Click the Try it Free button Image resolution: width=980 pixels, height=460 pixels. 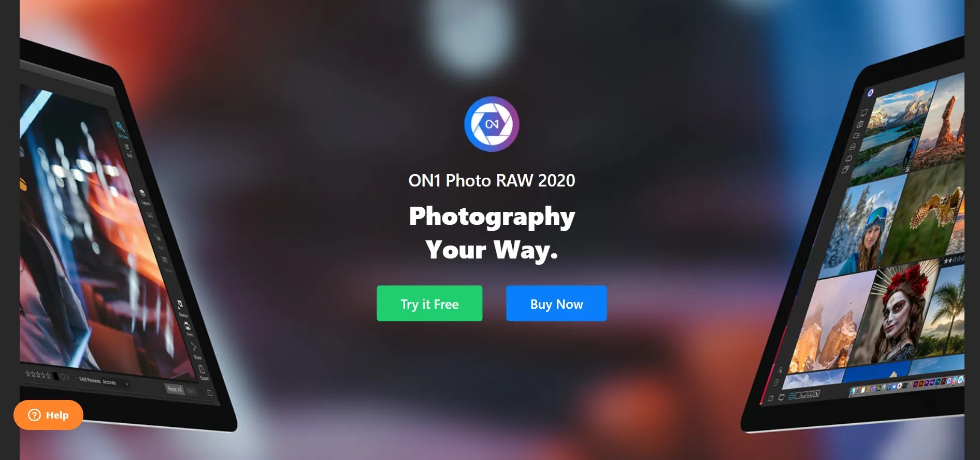[429, 304]
